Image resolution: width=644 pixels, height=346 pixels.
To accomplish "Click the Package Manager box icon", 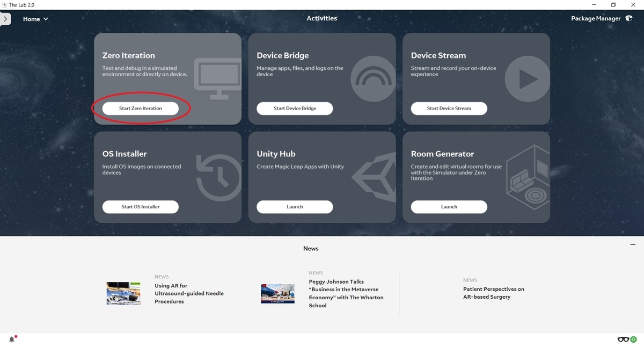I will [x=628, y=18].
